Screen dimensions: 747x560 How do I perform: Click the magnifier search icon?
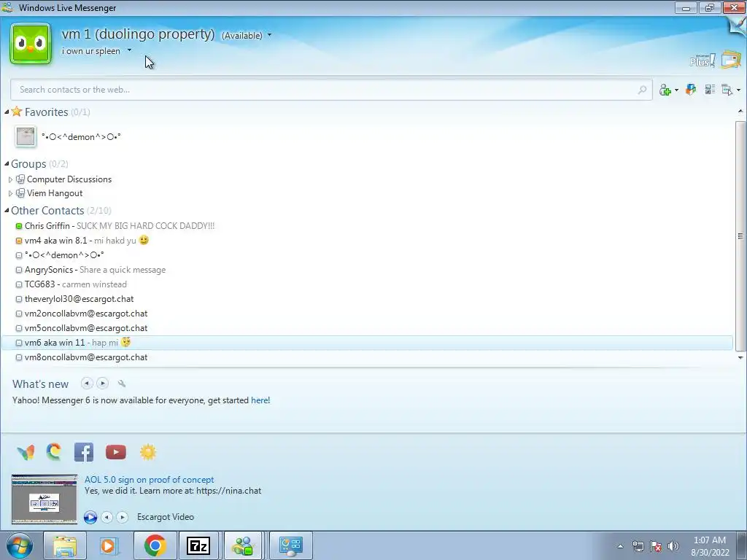coord(642,90)
